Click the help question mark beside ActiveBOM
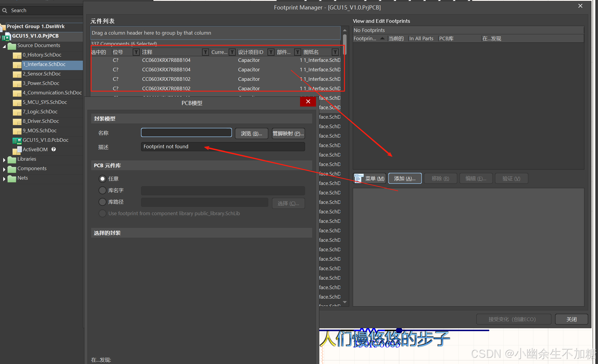The image size is (598, 364). click(54, 149)
